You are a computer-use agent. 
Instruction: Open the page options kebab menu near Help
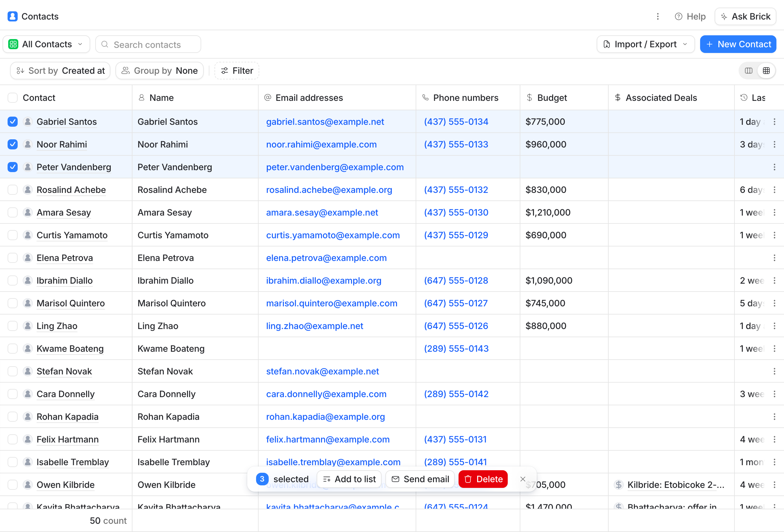click(x=658, y=16)
